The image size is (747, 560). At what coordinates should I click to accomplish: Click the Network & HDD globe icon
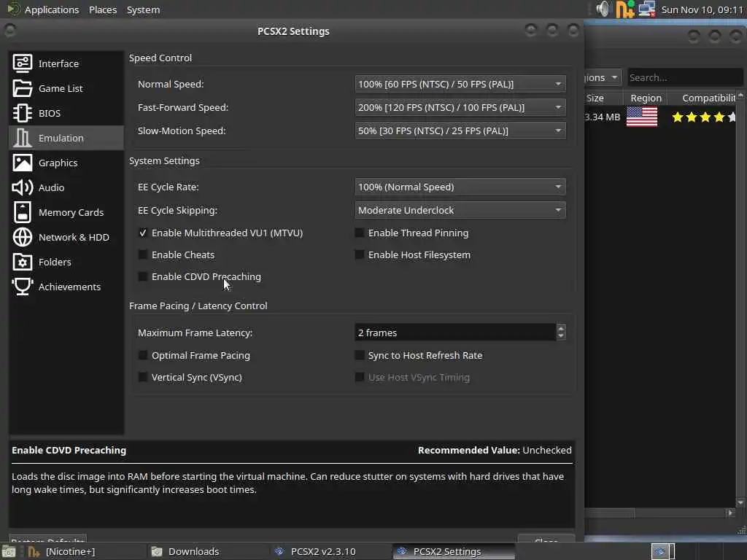click(x=23, y=237)
